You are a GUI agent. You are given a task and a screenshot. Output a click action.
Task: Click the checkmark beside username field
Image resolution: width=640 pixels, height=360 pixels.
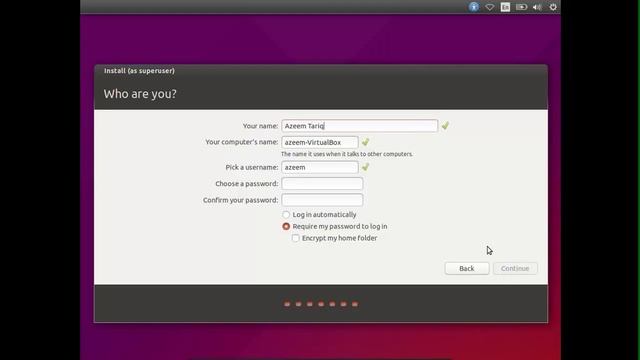tap(366, 167)
